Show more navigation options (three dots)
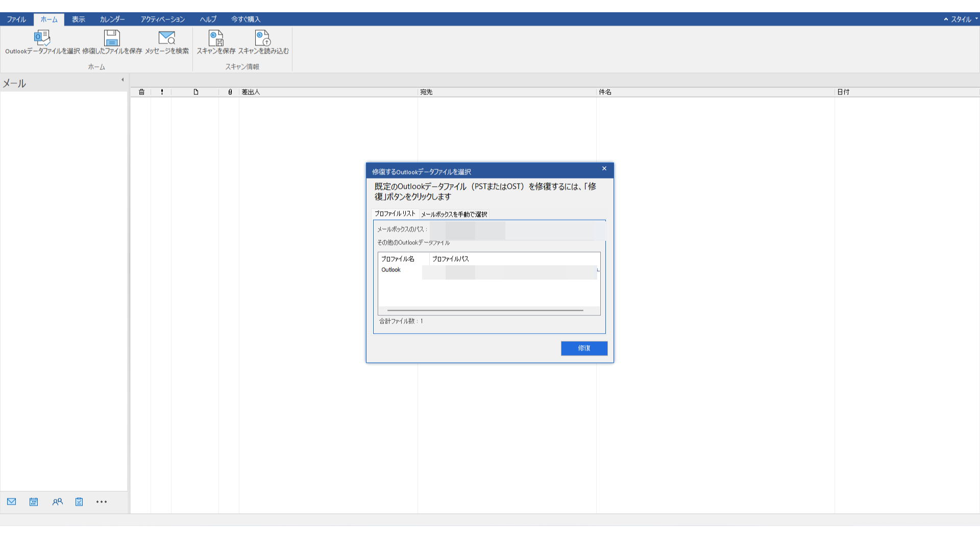Image resolution: width=980 pixels, height=551 pixels. point(102,502)
